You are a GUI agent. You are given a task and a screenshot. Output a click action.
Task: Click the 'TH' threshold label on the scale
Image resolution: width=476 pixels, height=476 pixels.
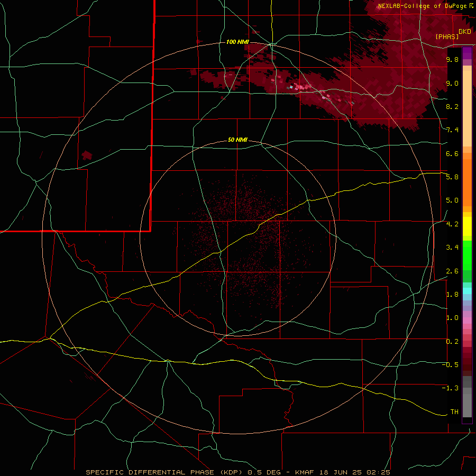(x=454, y=412)
